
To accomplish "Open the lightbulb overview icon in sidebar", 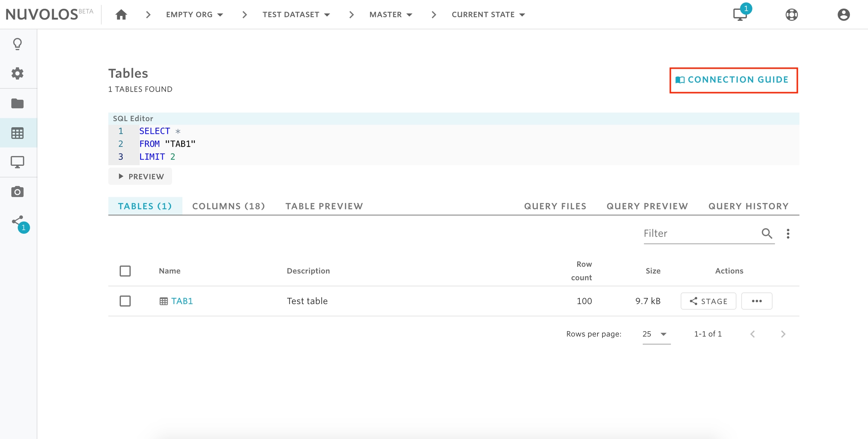I will tap(17, 44).
